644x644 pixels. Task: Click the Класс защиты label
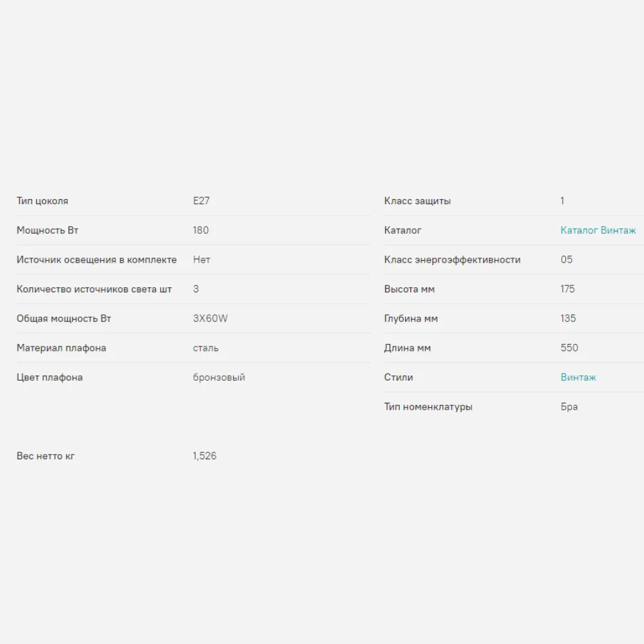coord(417,201)
